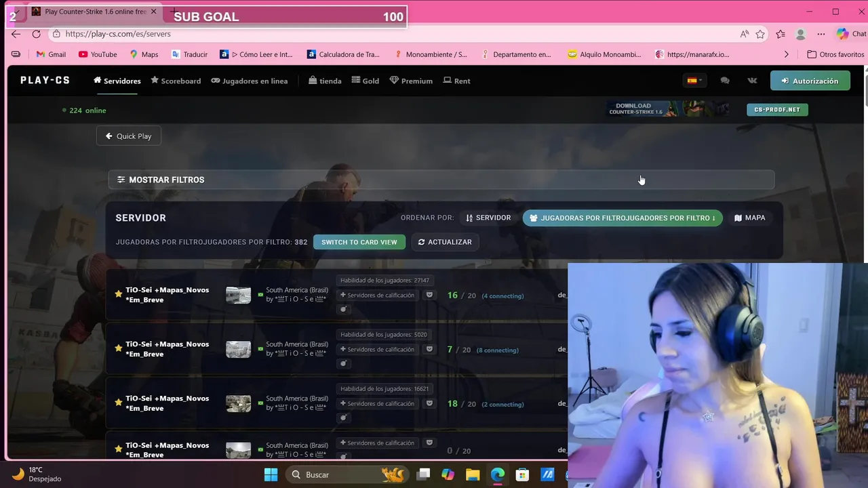The height and width of the screenshot is (488, 868).
Task: Open Microsoft Store from the taskbar
Action: tap(522, 474)
